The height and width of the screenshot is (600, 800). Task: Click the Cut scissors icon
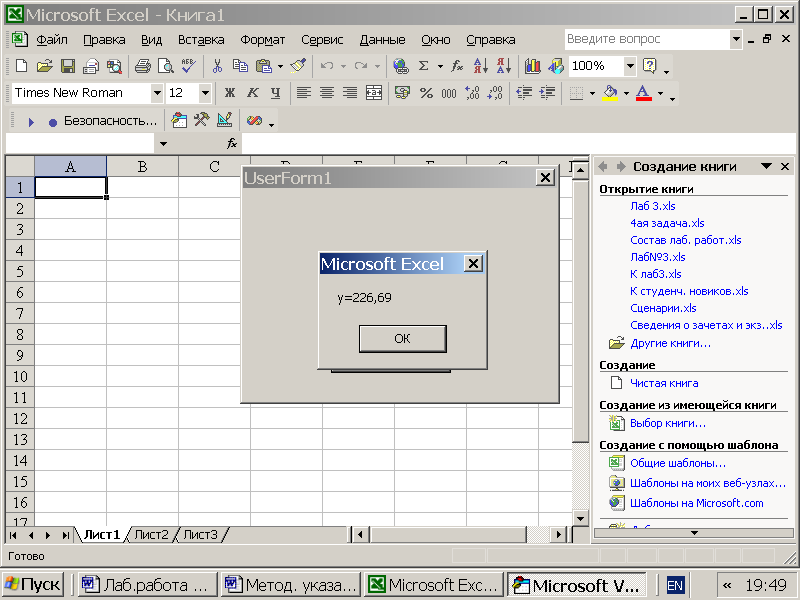point(217,66)
